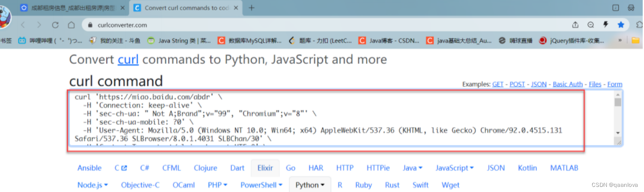Click the lightning bolt icon
This screenshot has width=644, height=192.
coord(606,25)
